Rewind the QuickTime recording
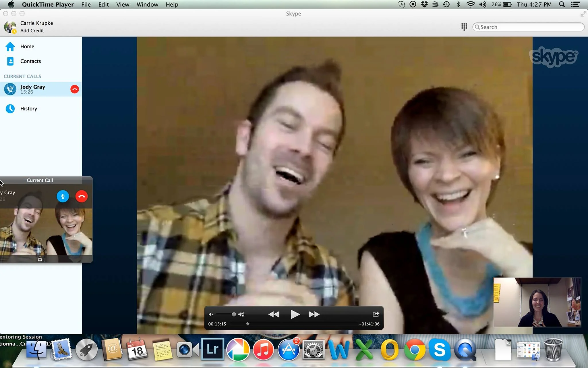 273,315
